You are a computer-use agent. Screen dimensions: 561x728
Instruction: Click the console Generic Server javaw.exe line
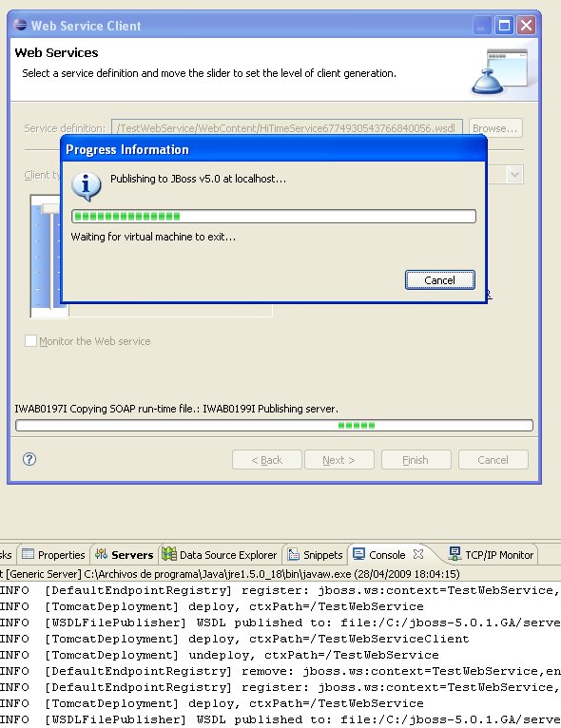point(230,574)
